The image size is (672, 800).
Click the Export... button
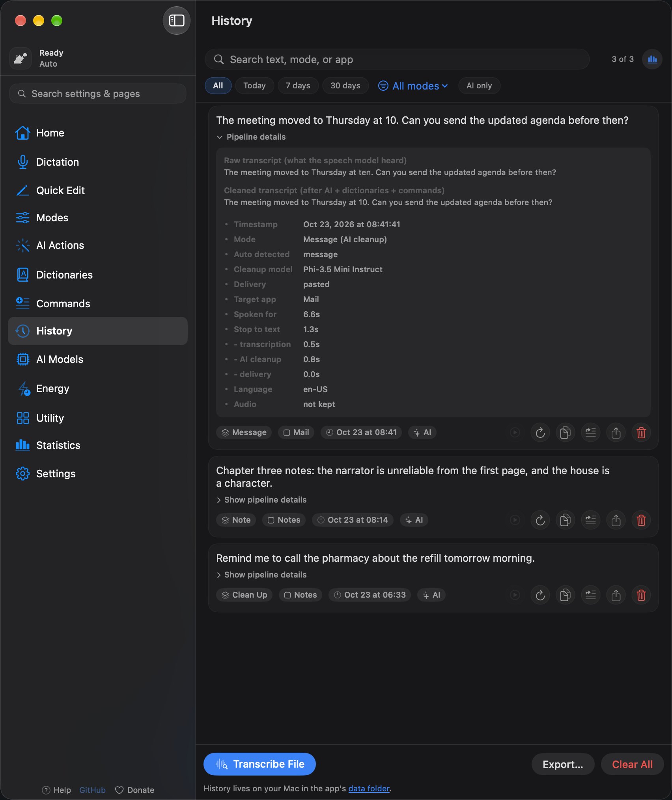coord(563,764)
